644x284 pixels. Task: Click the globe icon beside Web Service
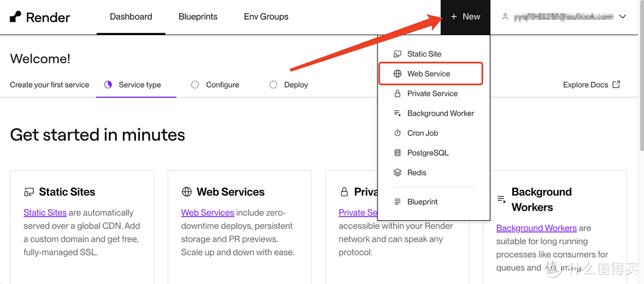click(x=398, y=74)
